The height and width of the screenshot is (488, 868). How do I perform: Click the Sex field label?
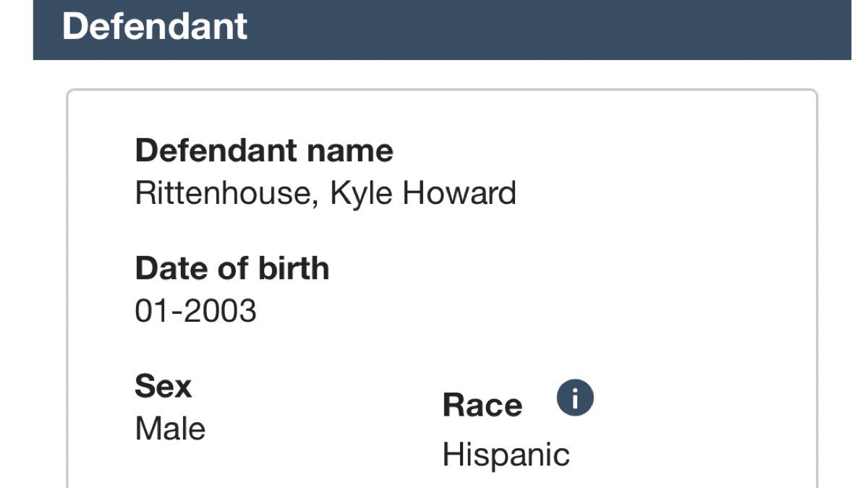163,386
